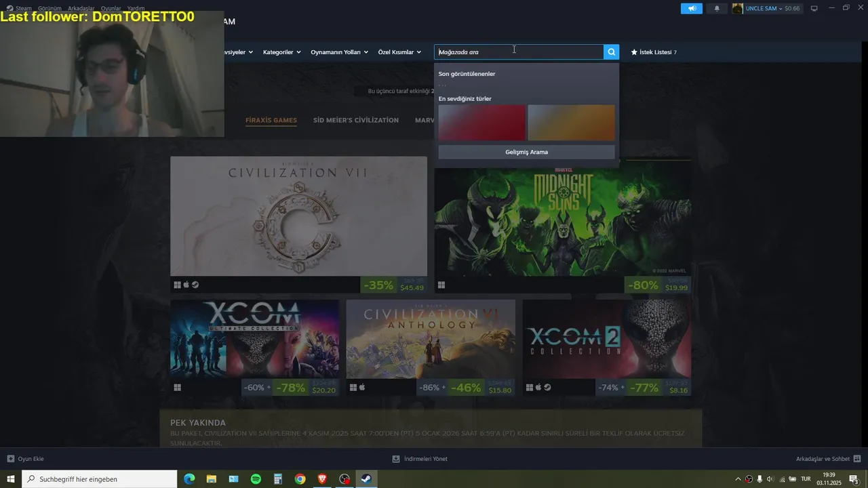Switch to Big Picture mode monitor icon

coord(814,8)
